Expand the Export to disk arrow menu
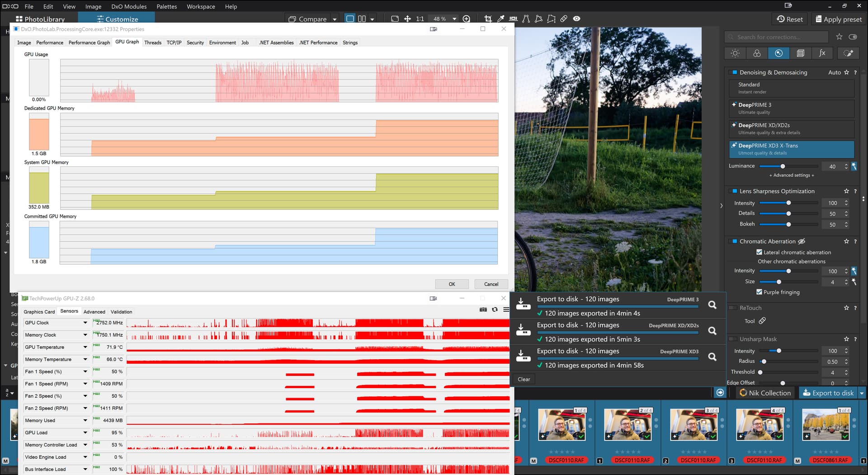The image size is (868, 475). pos(862,393)
